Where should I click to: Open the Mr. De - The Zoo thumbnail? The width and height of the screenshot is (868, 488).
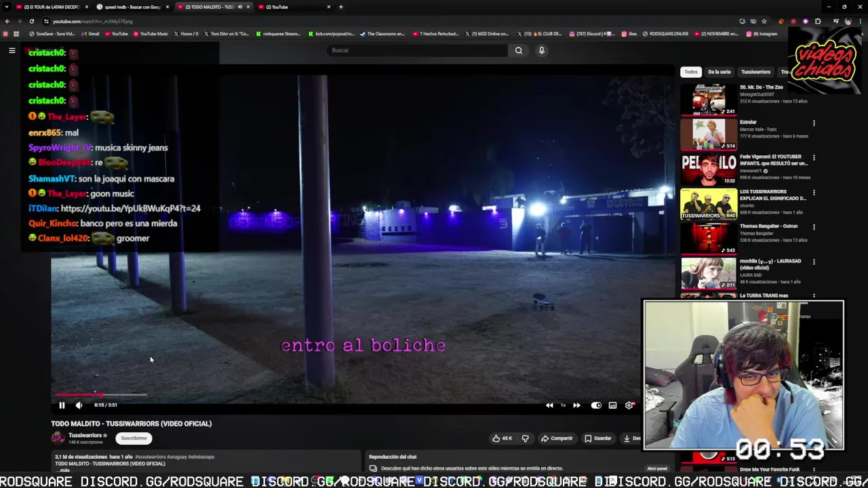pos(709,100)
